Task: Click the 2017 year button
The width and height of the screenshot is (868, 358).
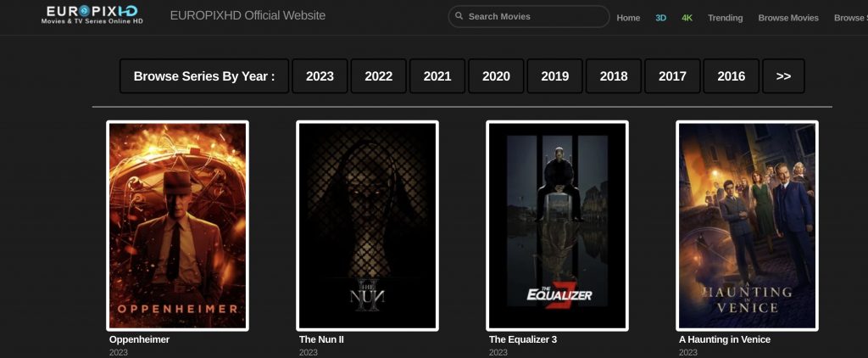Action: click(672, 76)
